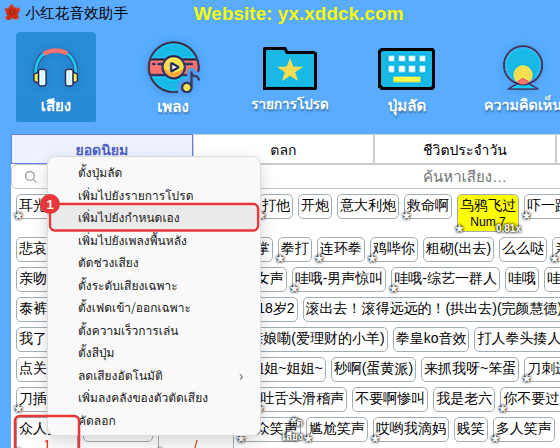Expand the ลดเสียงอัตโนมัติ submenu
The image size is (560, 448).
[x=154, y=375]
